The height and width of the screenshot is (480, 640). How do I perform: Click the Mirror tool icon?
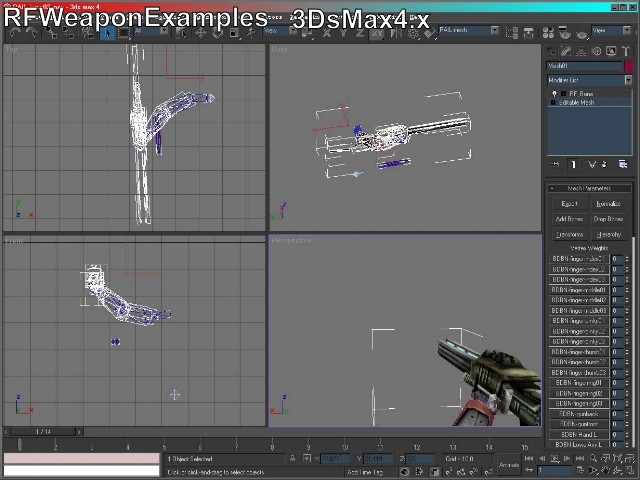click(x=396, y=32)
